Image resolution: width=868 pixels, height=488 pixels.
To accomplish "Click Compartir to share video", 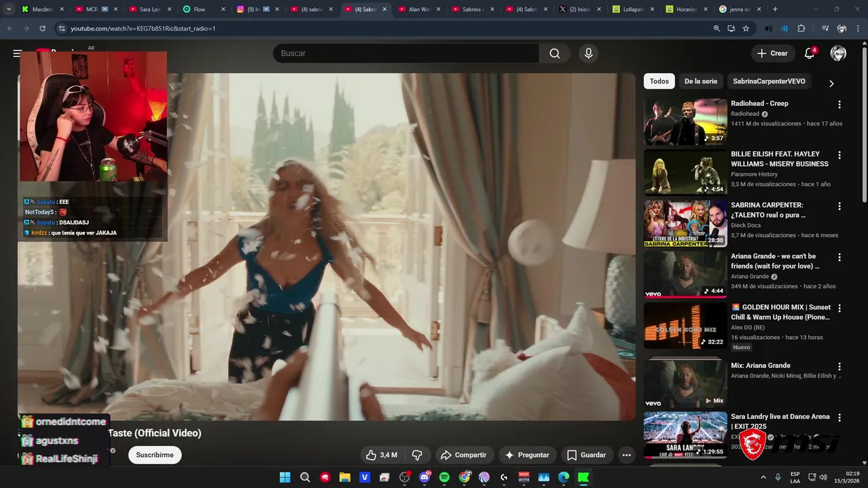I will 464,455.
